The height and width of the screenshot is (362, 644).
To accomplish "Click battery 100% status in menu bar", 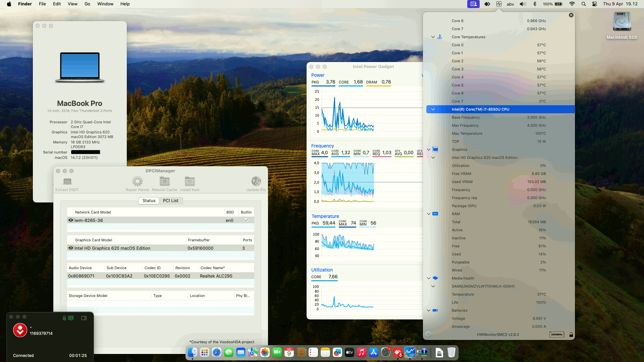I will [552, 4].
